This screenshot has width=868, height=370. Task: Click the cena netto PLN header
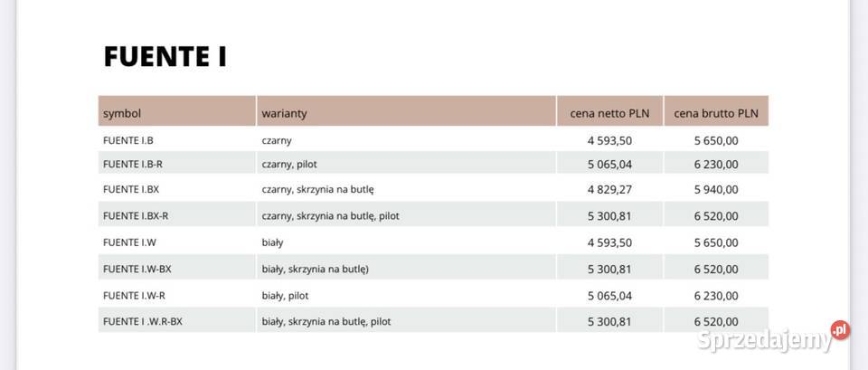609,113
